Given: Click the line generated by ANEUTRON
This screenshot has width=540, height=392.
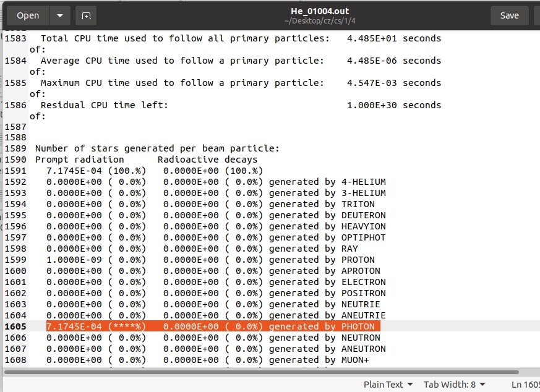Looking at the screenshot, I should tap(216, 349).
